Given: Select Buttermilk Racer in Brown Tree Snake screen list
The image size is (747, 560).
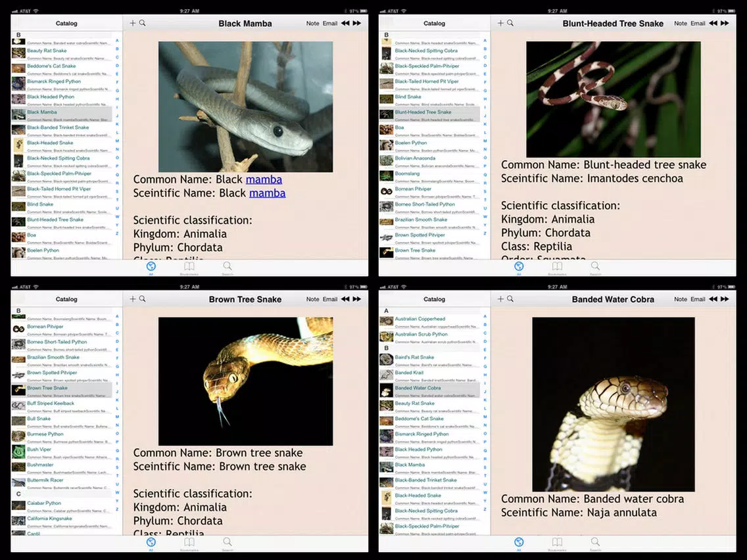Looking at the screenshot, I should (62, 483).
